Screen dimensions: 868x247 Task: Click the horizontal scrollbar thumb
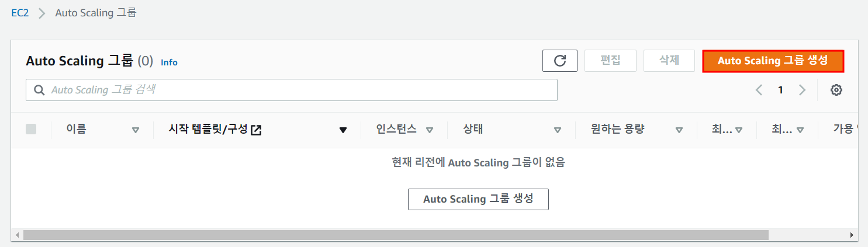[x=396, y=235]
